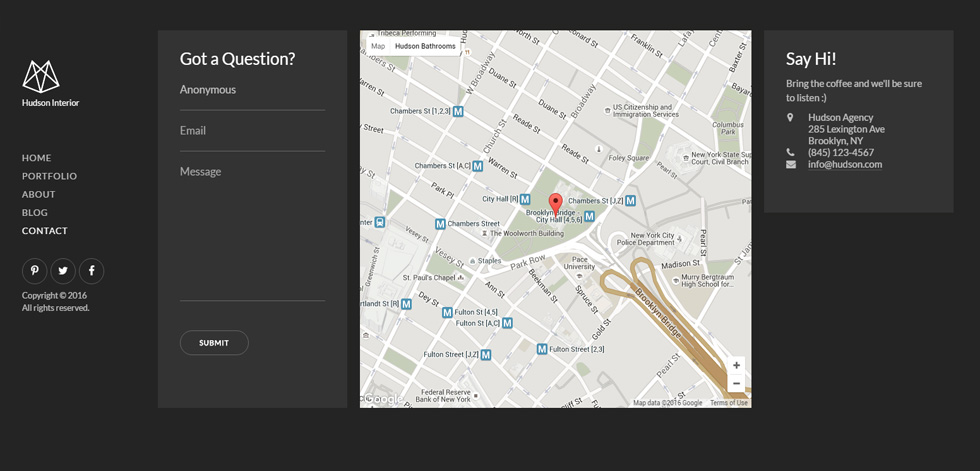Click the Brooklyn Bridge City Hall subway icon
The image size is (980, 471).
pyautogui.click(x=589, y=216)
